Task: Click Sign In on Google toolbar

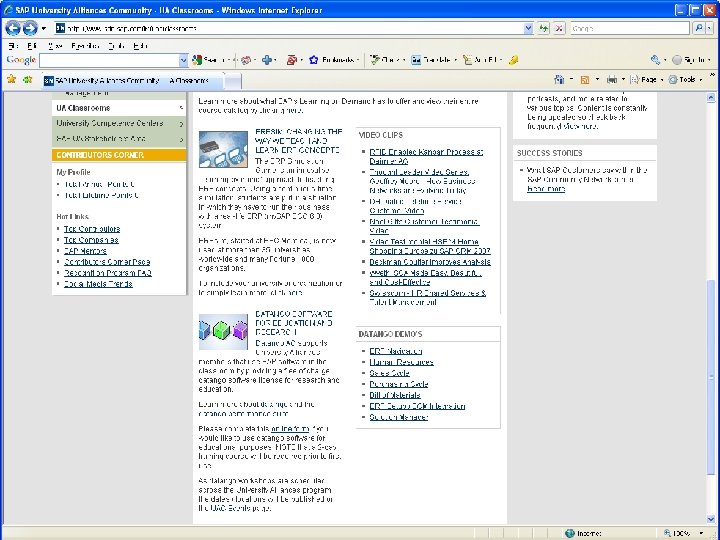Action: (x=690, y=60)
